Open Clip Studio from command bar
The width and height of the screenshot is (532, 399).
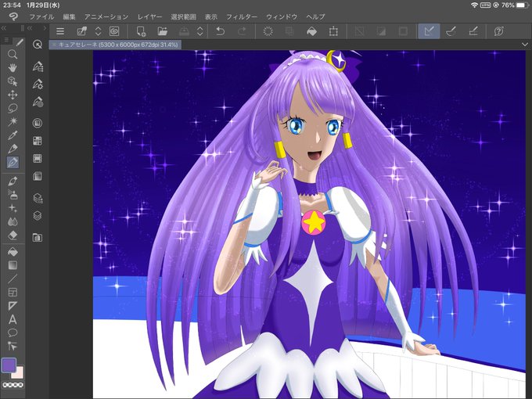82,31
